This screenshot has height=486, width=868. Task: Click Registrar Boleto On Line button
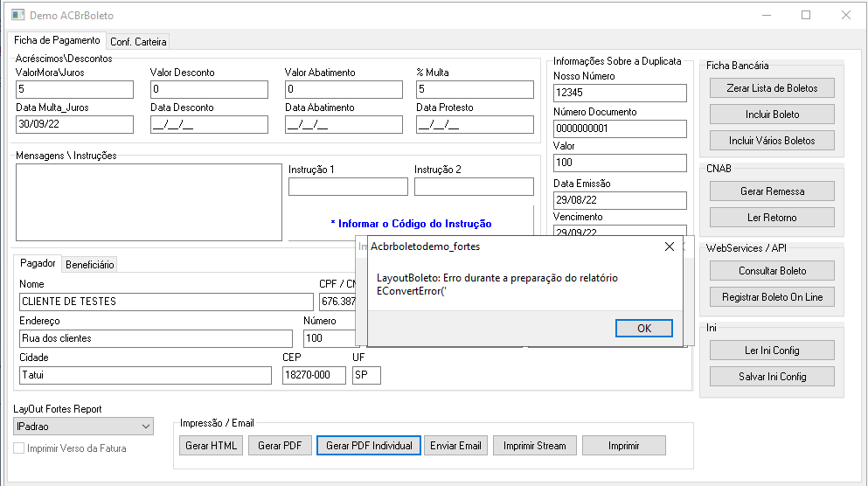(772, 297)
